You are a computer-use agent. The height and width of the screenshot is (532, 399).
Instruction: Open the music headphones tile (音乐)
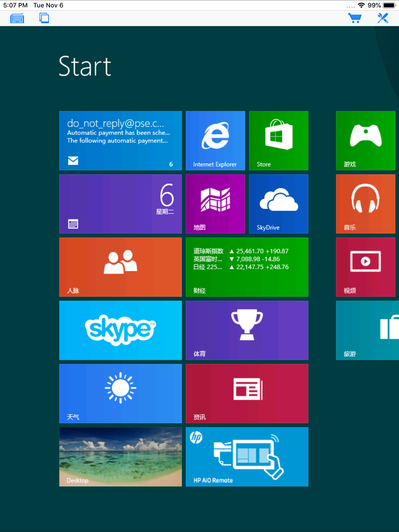coord(365,204)
